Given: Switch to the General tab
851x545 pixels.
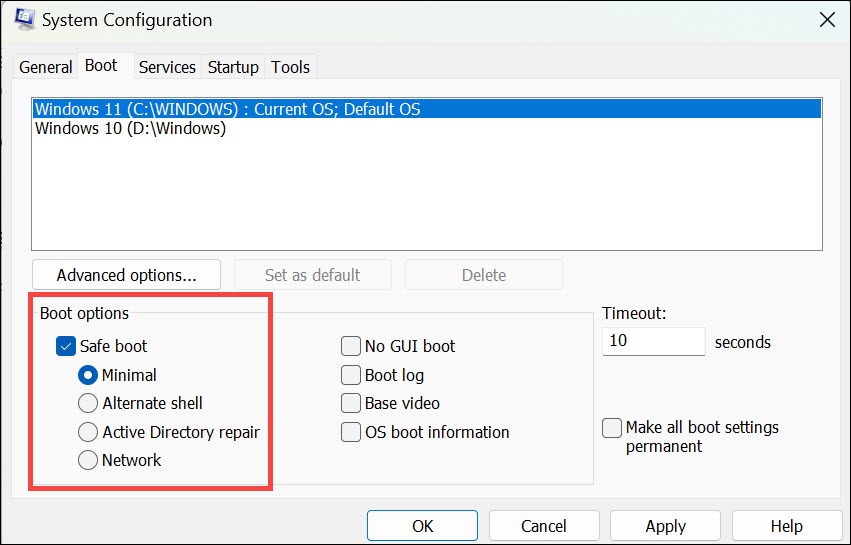Looking at the screenshot, I should click(x=46, y=67).
